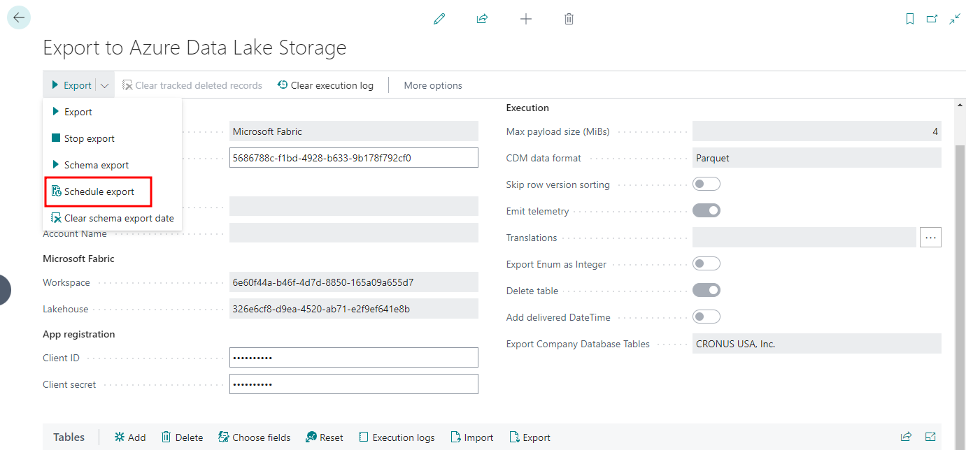Screen dimensions: 980x450
Task: Click the plus icon to create new
Action: pyautogui.click(x=526, y=19)
